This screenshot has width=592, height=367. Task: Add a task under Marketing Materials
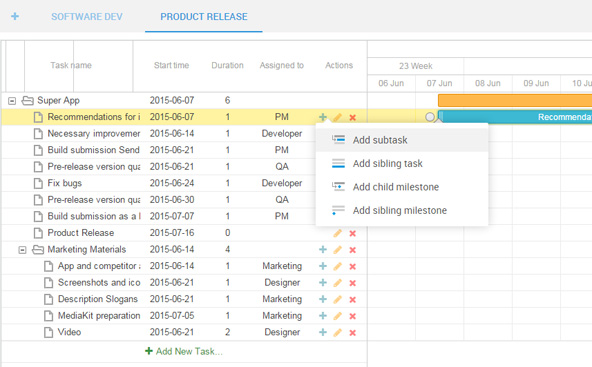(x=323, y=250)
